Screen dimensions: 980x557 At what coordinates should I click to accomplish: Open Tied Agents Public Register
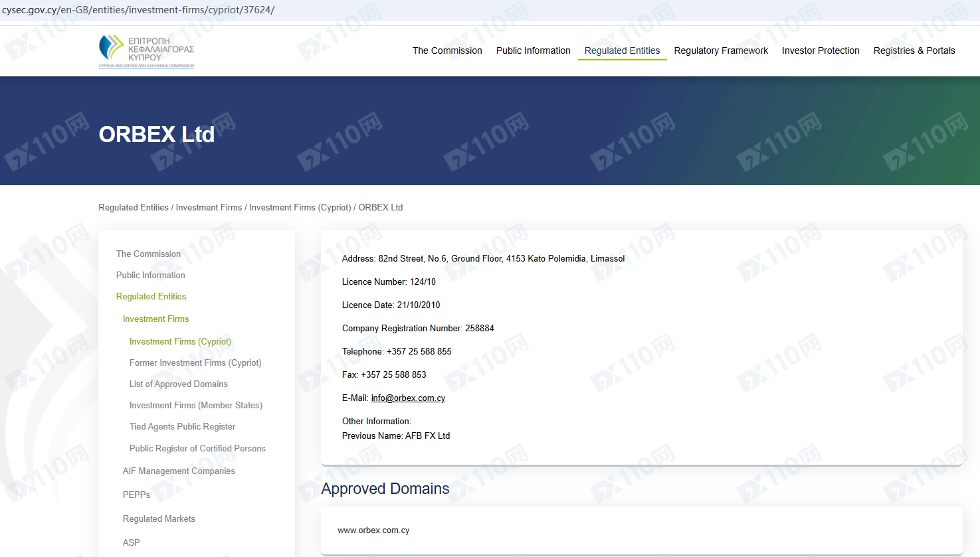coord(182,426)
